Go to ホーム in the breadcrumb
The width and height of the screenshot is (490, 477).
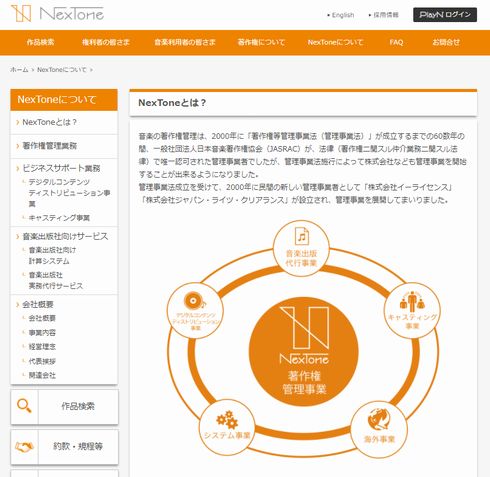pyautogui.click(x=19, y=70)
